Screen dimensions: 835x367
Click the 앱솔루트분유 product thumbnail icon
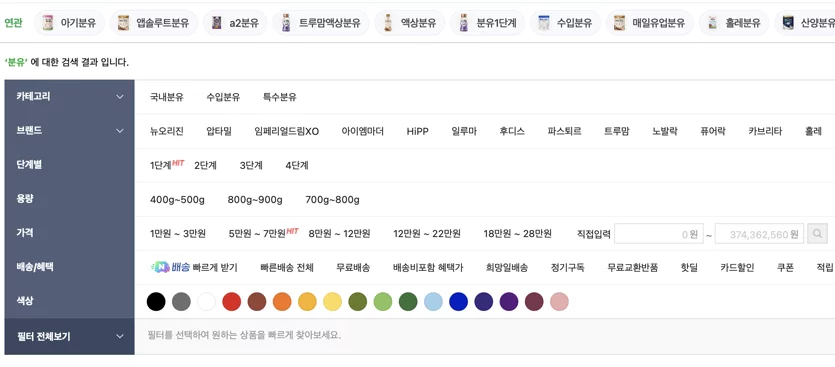point(124,23)
